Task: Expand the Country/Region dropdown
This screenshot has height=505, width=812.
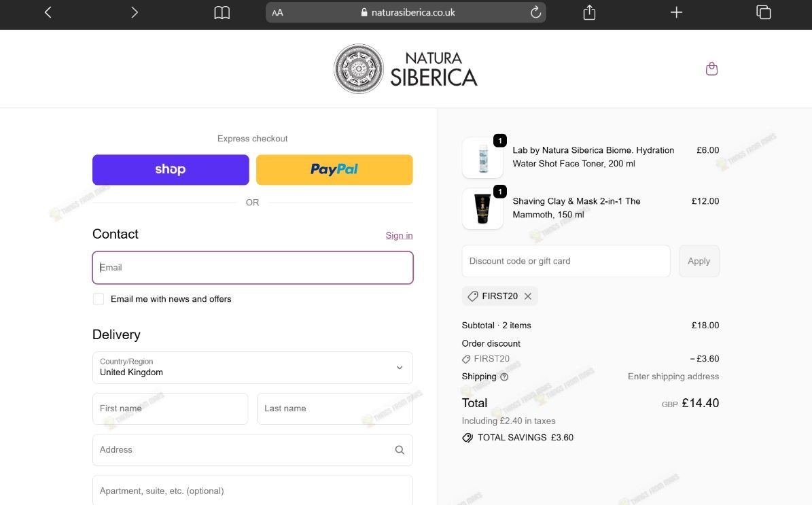Action: point(253,368)
